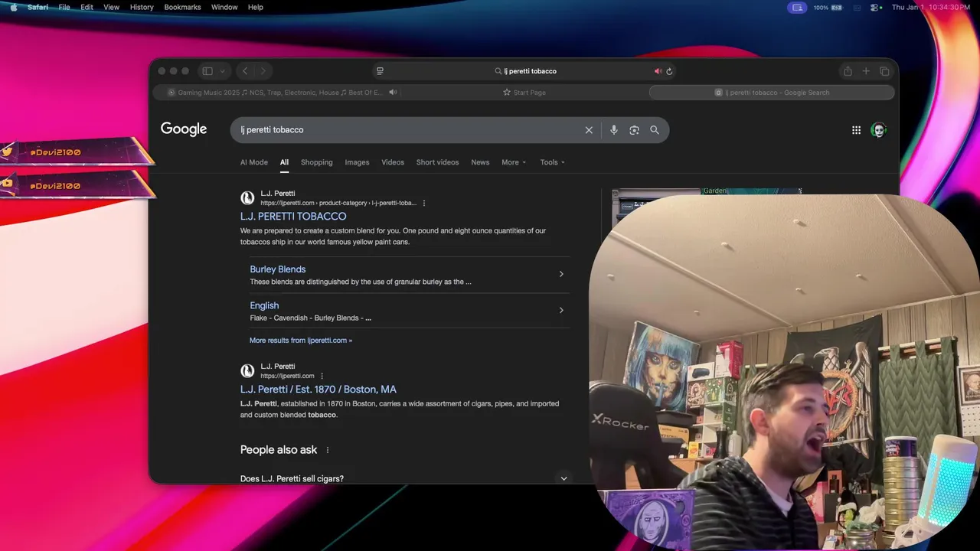Go forward to next page
The width and height of the screenshot is (980, 551).
click(x=263, y=71)
